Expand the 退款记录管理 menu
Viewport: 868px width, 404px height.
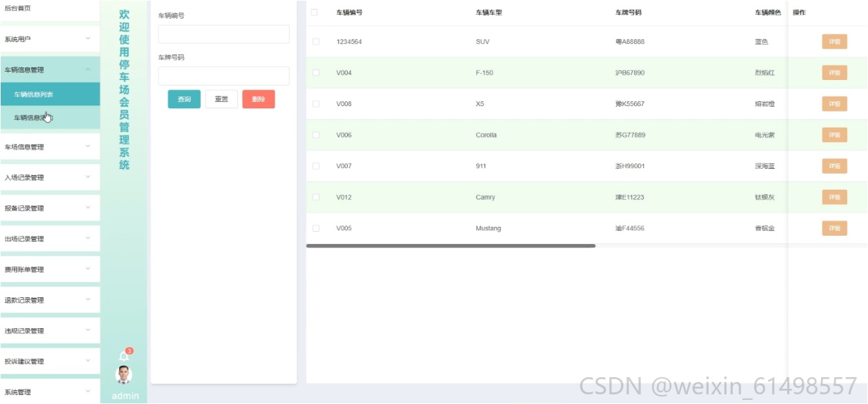[x=50, y=300]
